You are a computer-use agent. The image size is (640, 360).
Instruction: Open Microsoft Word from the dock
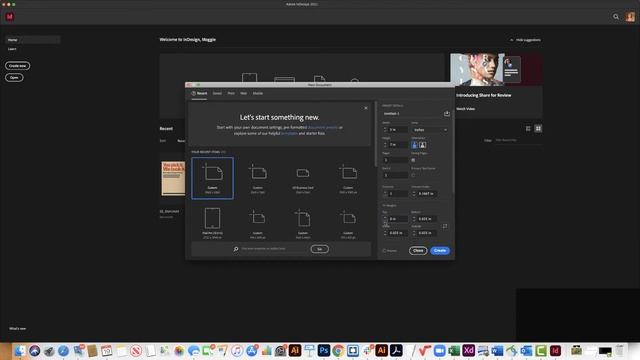[x=497, y=351]
